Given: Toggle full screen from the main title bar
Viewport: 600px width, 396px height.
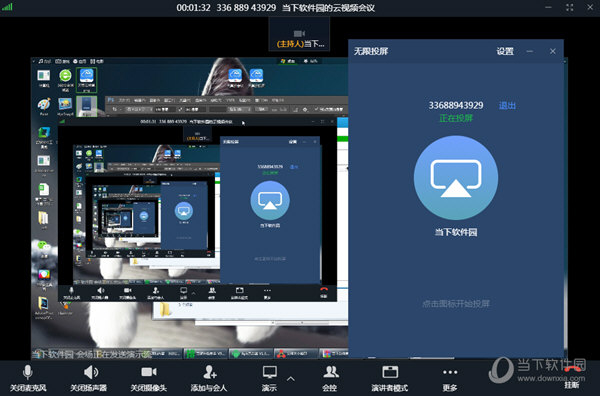Looking at the screenshot, I should (570, 8).
